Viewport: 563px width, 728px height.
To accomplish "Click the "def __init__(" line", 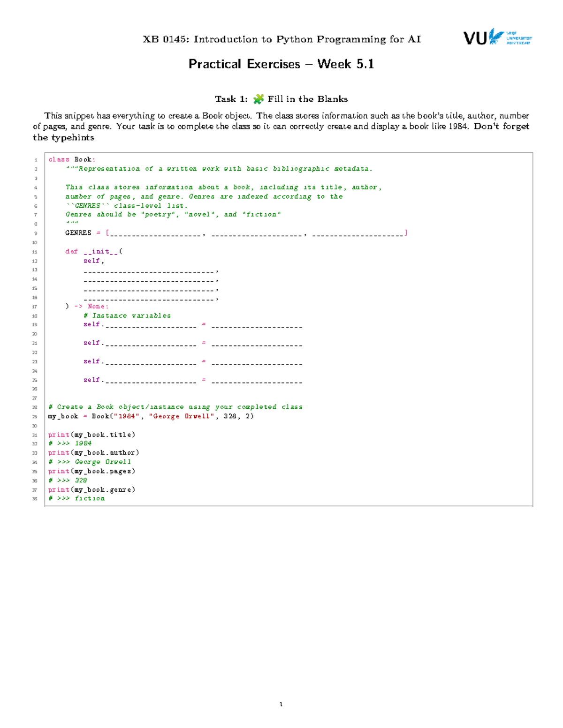I will point(94,251).
